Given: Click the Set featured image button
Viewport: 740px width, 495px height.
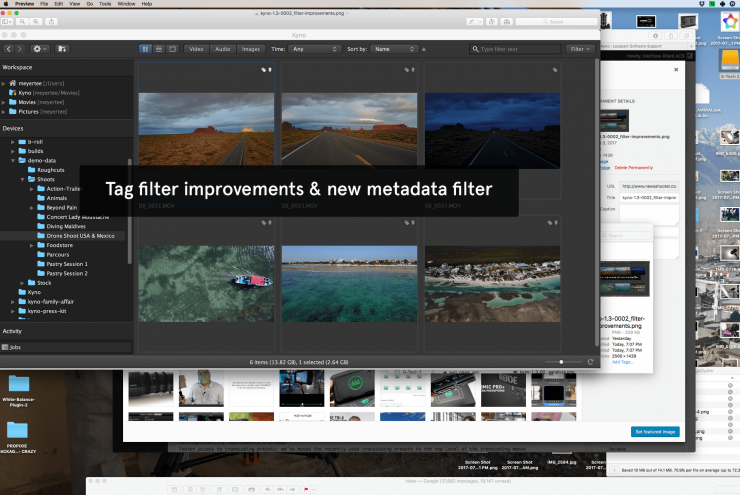Looking at the screenshot, I should [657, 431].
